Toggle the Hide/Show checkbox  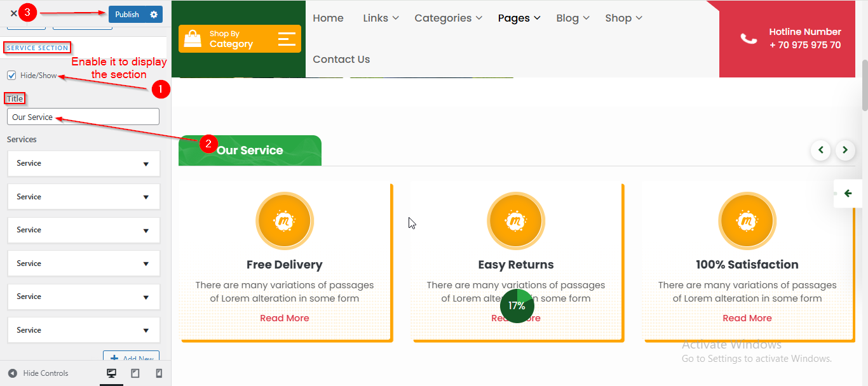(x=11, y=76)
